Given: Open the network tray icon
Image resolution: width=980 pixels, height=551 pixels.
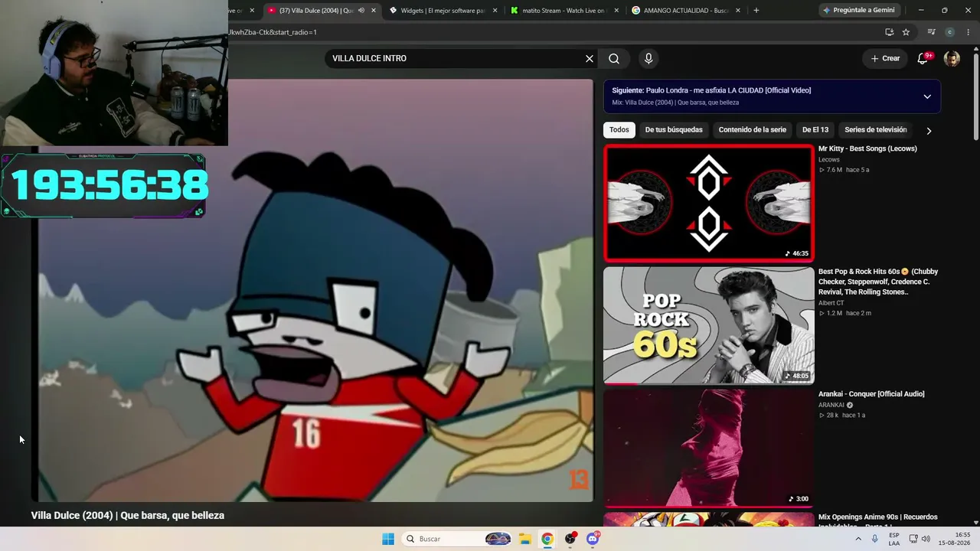Looking at the screenshot, I should point(913,539).
